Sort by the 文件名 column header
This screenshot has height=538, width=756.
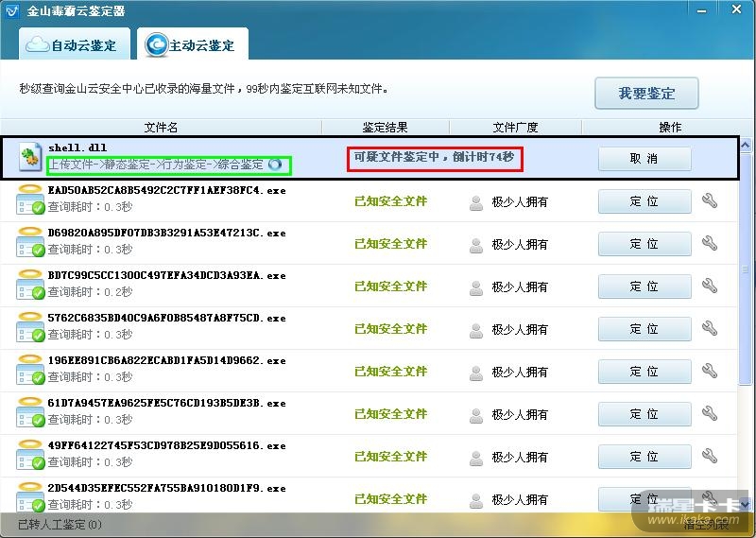161,128
